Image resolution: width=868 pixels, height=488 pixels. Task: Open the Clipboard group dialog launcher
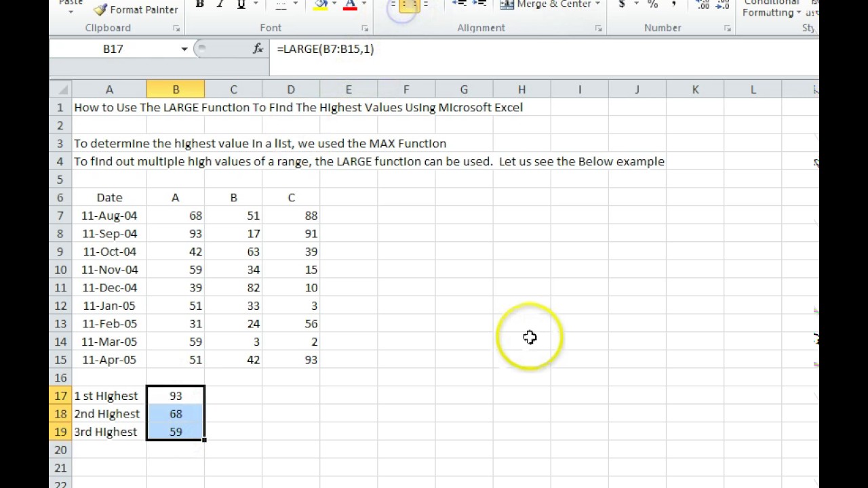point(176,28)
